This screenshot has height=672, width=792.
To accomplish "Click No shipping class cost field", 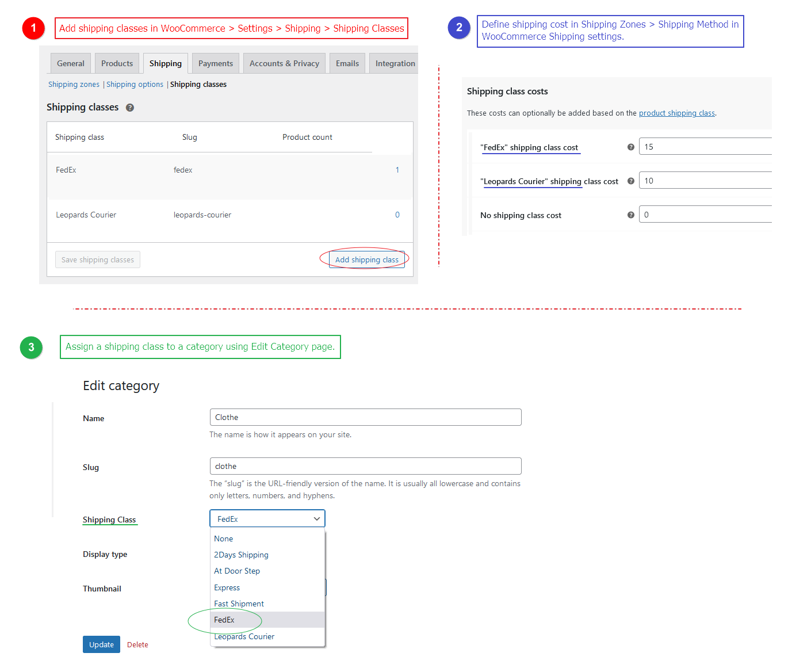I will tap(705, 215).
